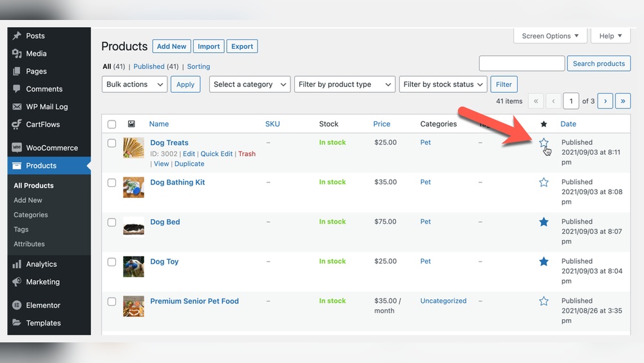Open the Dog Toy product thumbnail
644x363 pixels.
pyautogui.click(x=133, y=266)
